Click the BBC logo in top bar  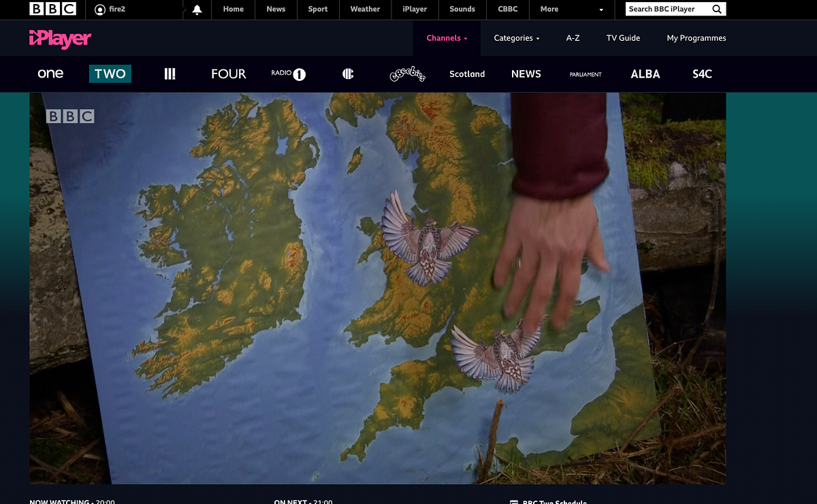[52, 9]
